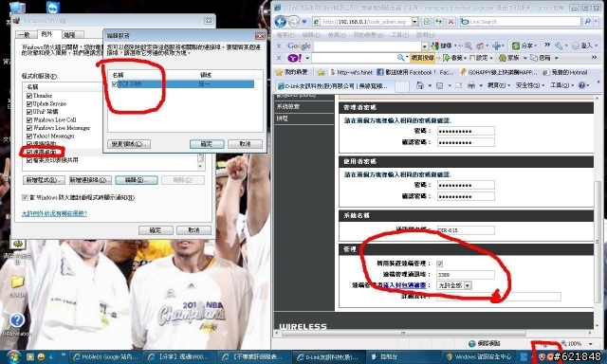607x364 pixels.
Task: Click the red stop loading icon
Action: [451, 22]
